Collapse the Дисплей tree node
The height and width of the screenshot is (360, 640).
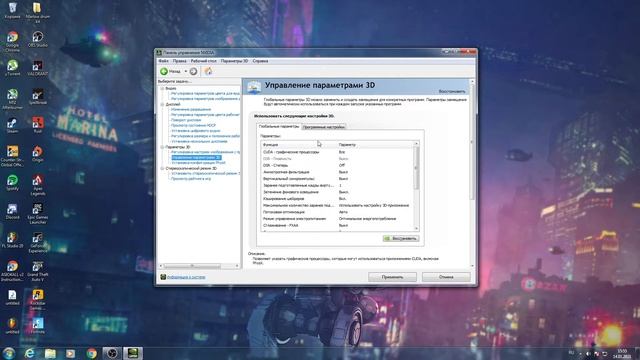click(x=162, y=104)
